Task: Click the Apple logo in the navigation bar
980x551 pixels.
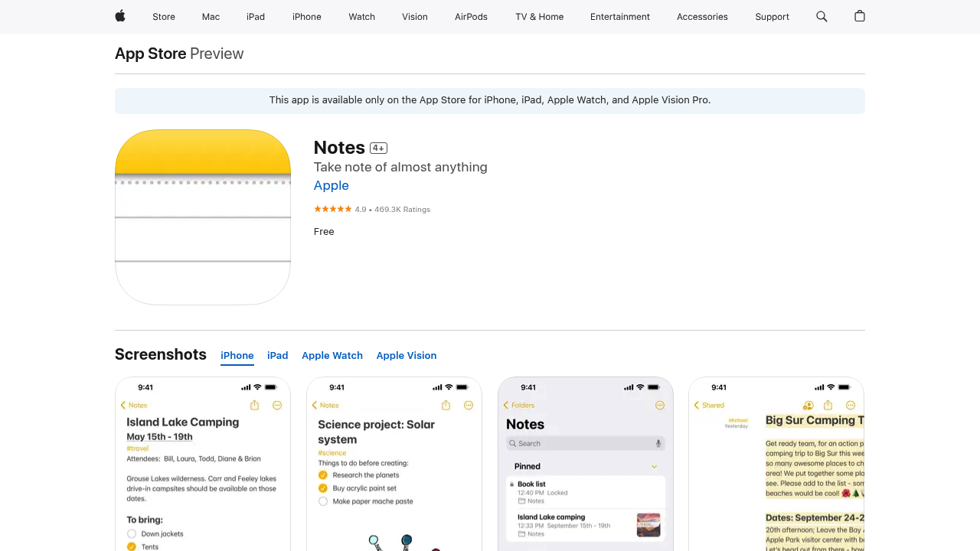Action: click(x=120, y=16)
